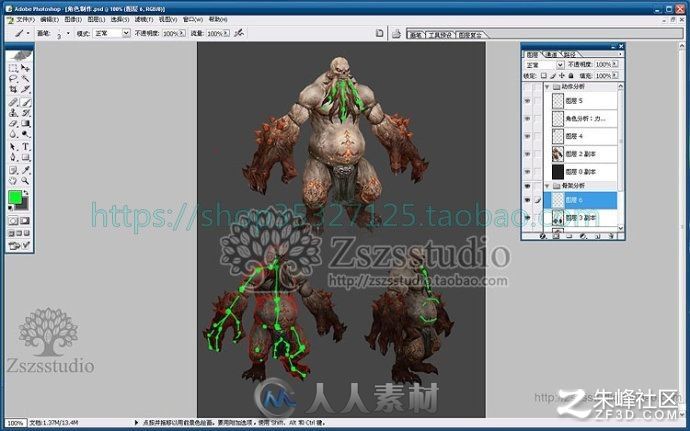Viewport: 690px width, 431px height.
Task: Enable the airbrush option in options bar
Action: (x=239, y=33)
